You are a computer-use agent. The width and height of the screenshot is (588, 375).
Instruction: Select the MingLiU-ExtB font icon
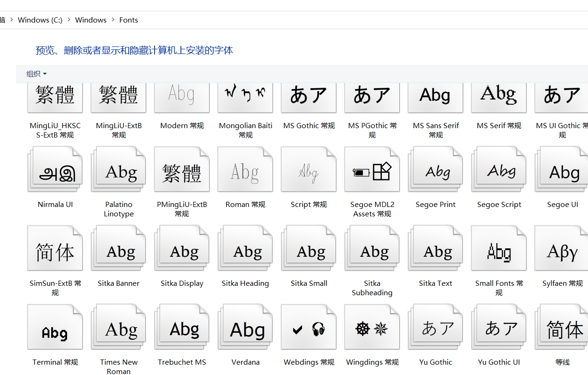pos(118,98)
